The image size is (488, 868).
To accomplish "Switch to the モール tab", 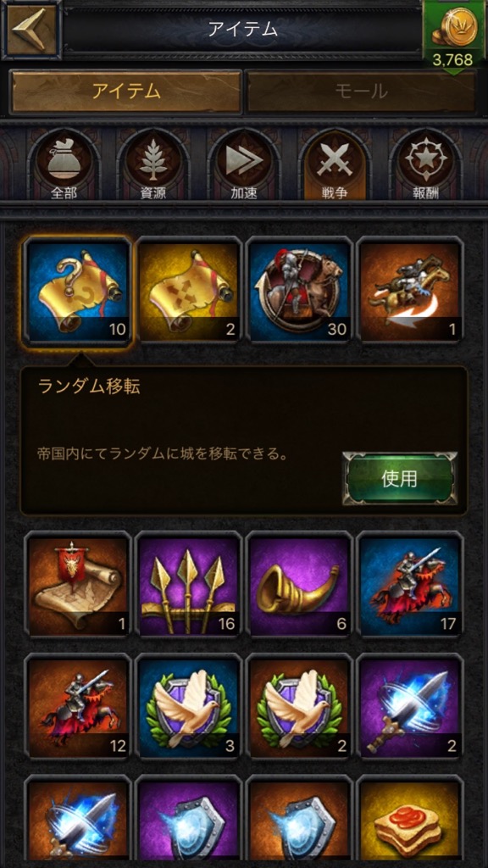I will 361,92.
